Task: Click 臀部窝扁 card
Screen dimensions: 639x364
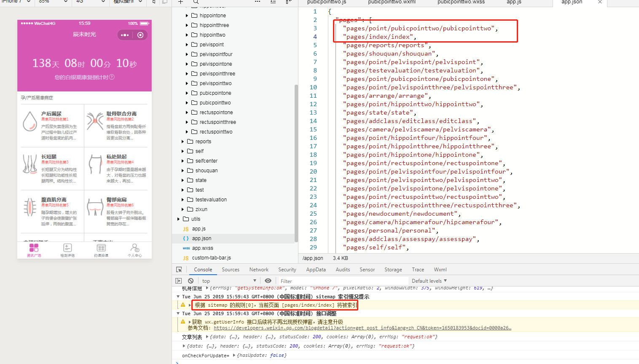Action: tap(116, 211)
